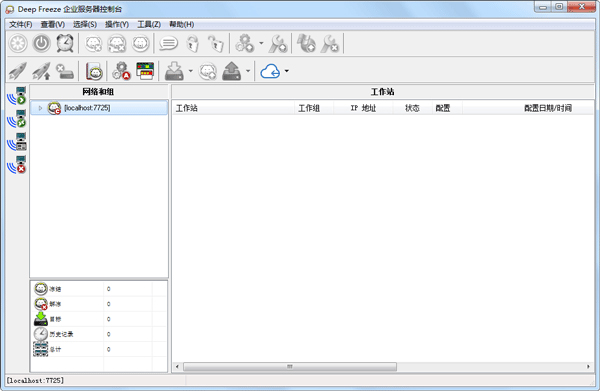Click the plain bear reboot frozen icon

coord(140,43)
